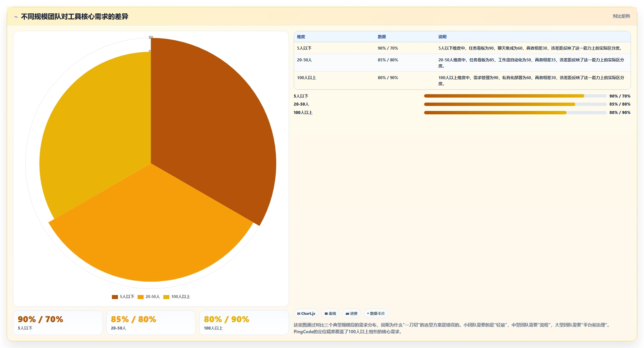644x348 pixels.
Task: Click the 5人以下 label left of progress bars
Action: (x=301, y=96)
